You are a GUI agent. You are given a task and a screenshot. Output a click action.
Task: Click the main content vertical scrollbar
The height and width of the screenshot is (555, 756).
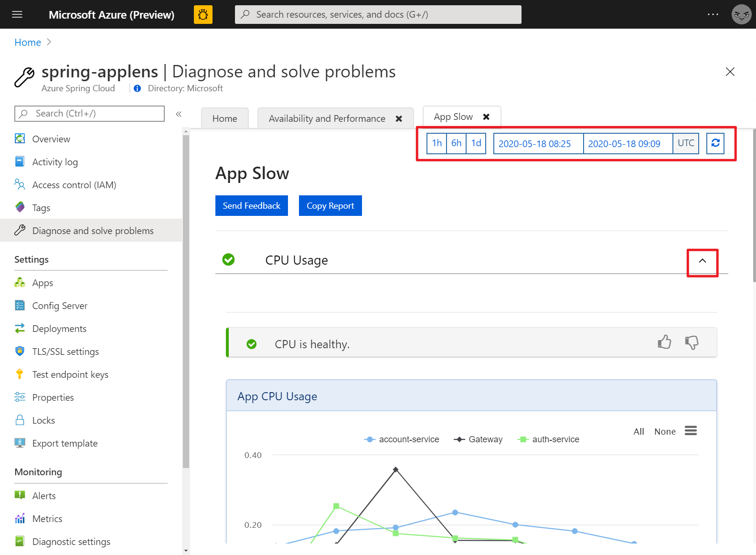pos(754,205)
